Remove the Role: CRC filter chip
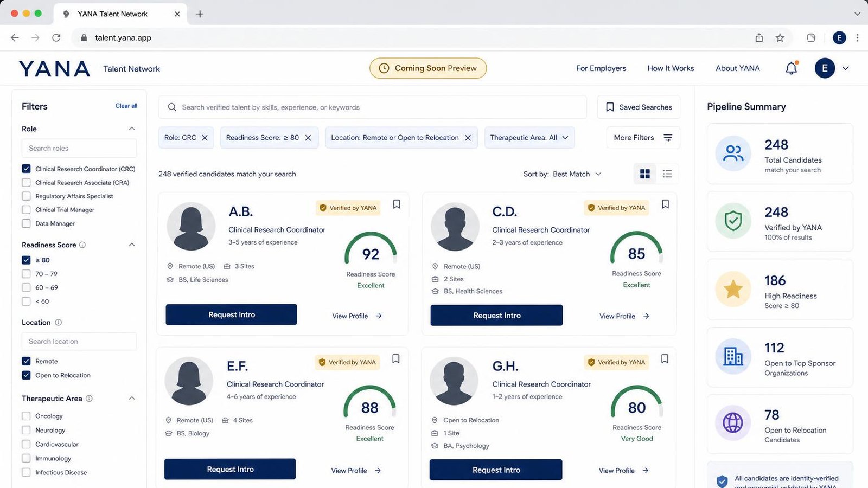Screen dimensions: 868x488 (x=205, y=138)
